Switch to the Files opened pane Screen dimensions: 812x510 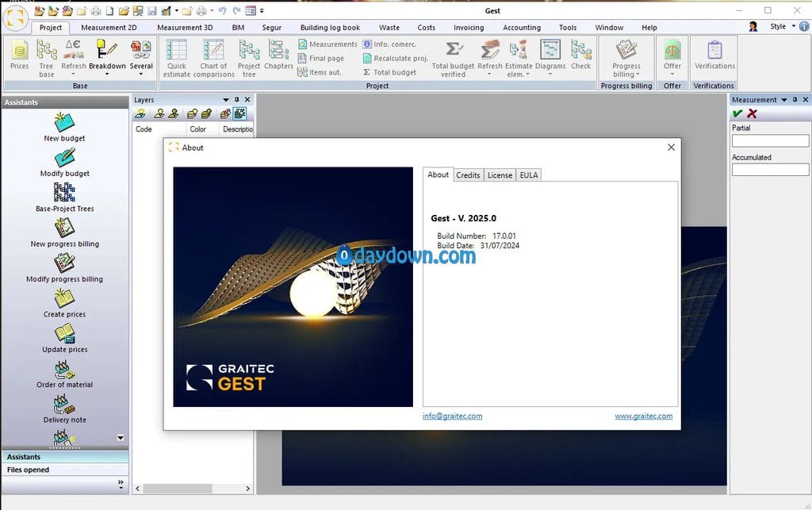65,470
